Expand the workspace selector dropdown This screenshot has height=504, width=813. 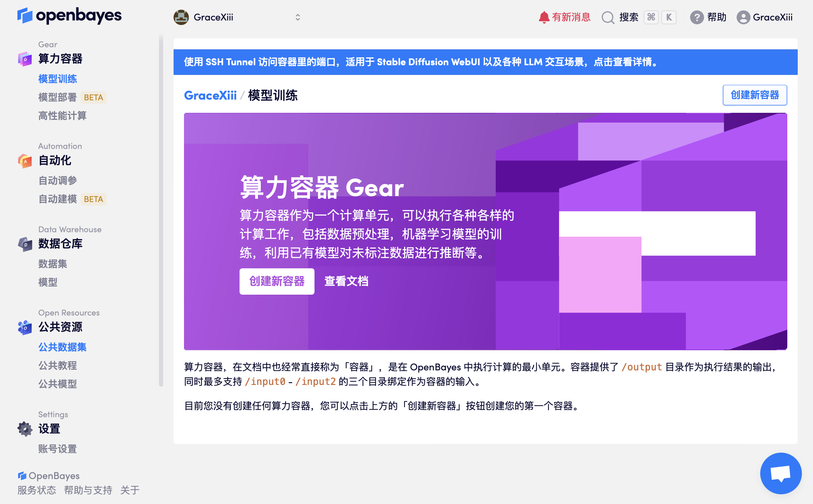click(x=298, y=17)
